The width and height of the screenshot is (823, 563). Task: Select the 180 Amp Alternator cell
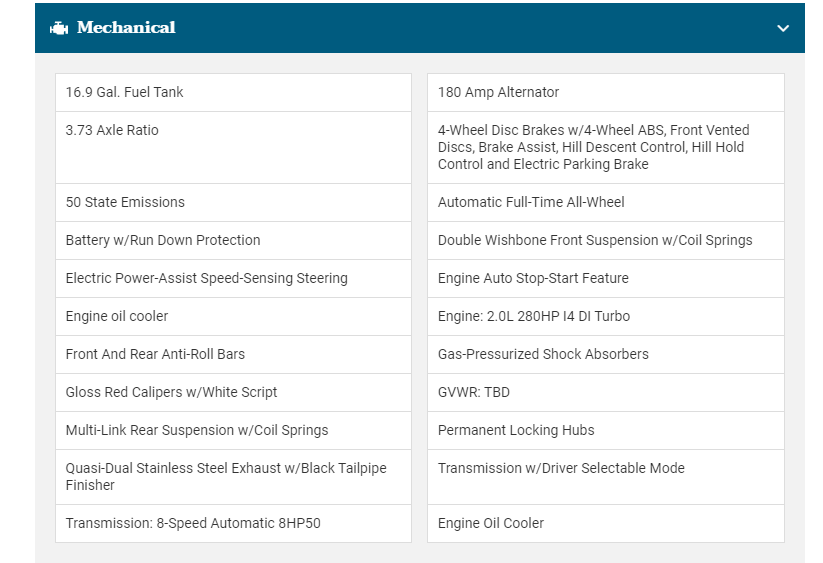pos(498,92)
